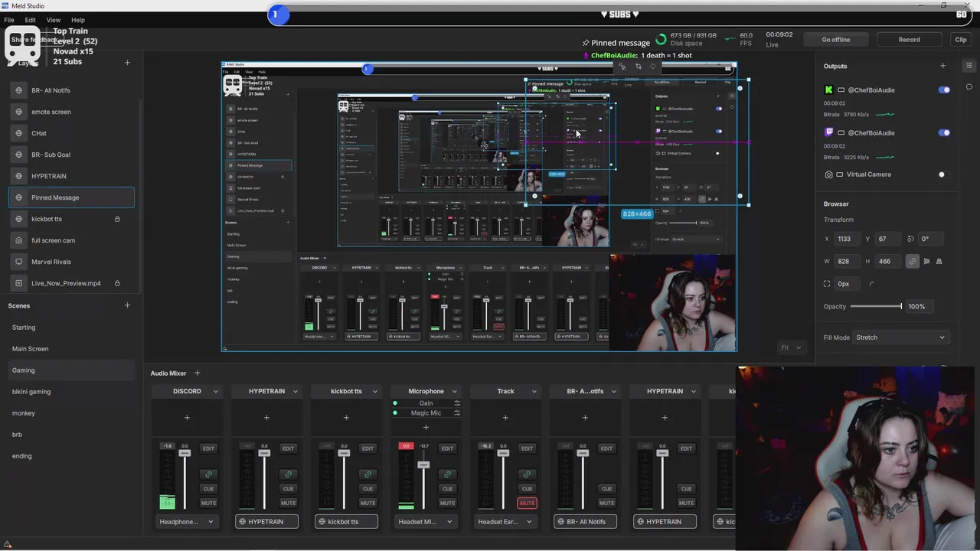This screenshot has width=980, height=551.
Task: Click the link icon on DISCORD track
Action: [208, 474]
